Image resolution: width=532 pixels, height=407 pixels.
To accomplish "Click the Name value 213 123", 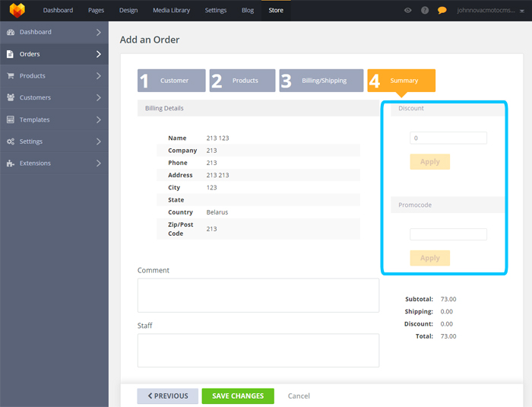I will click(217, 138).
